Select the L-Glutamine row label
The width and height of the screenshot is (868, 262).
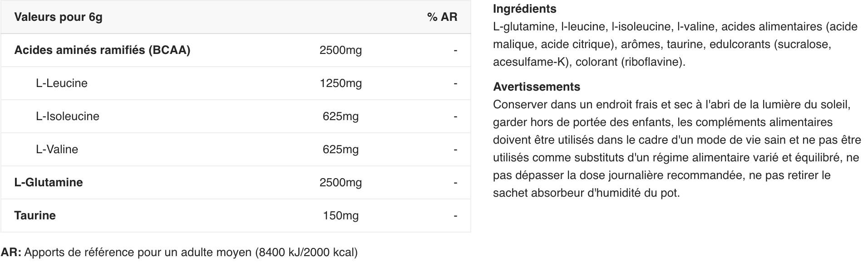click(x=49, y=183)
